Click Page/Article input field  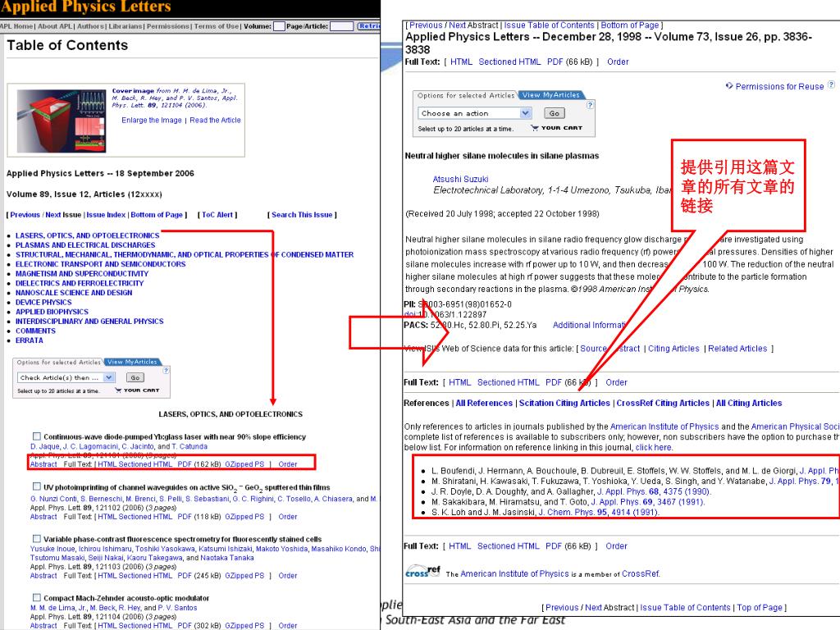(342, 26)
